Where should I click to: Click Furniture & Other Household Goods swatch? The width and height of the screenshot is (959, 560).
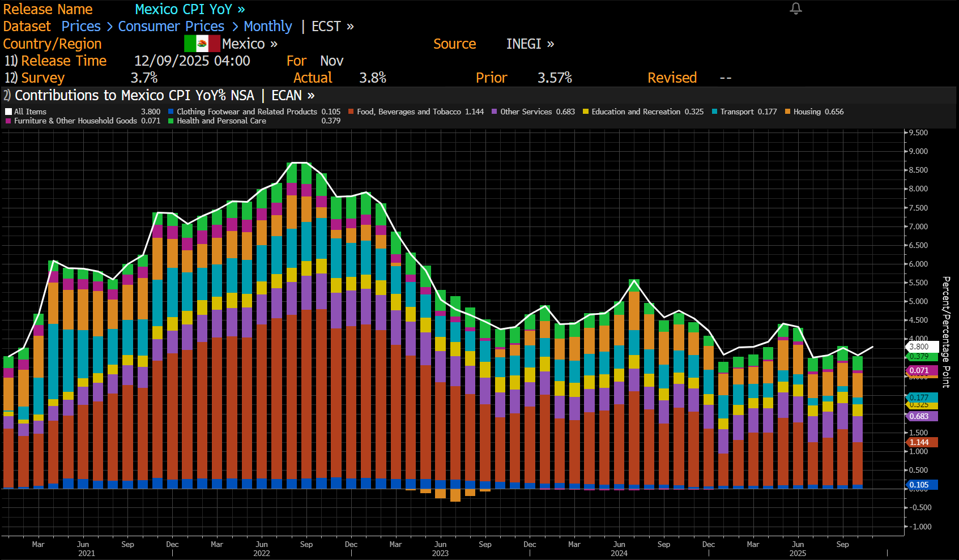(8, 121)
